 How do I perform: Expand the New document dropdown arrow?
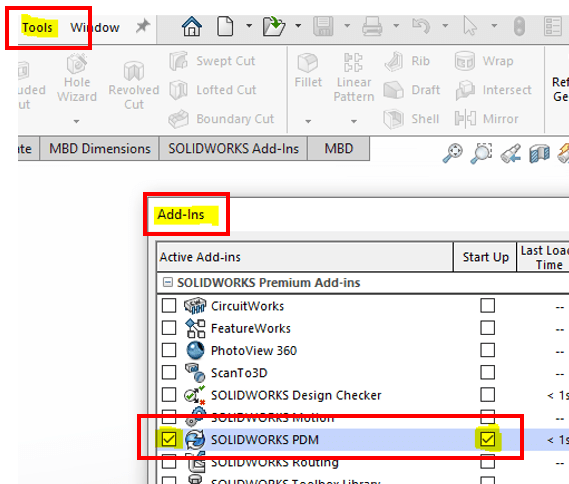click(249, 25)
